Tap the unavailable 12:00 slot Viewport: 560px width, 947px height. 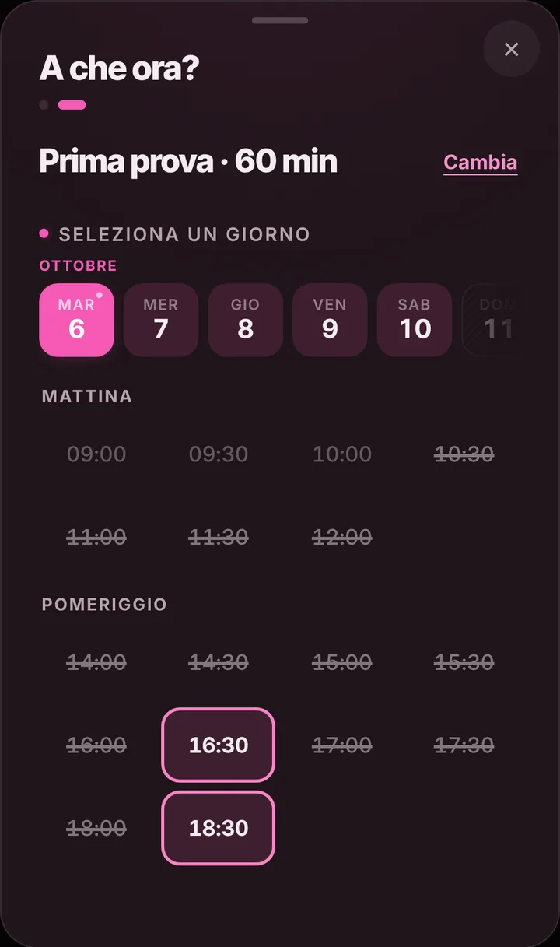pyautogui.click(x=342, y=537)
